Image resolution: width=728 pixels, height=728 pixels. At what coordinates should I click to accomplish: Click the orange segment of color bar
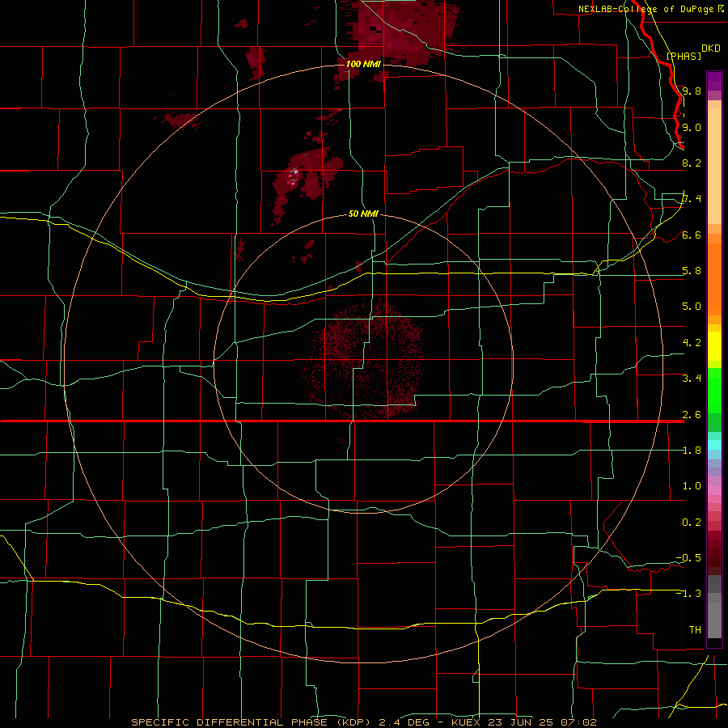(714, 280)
